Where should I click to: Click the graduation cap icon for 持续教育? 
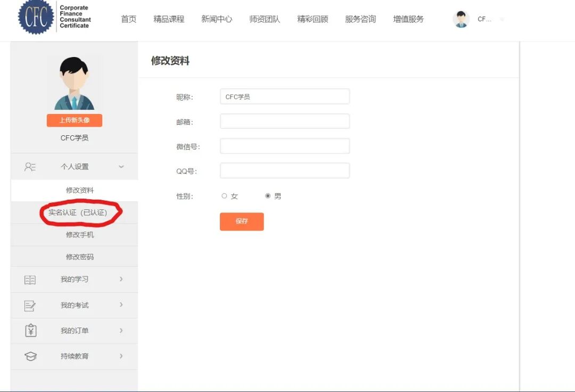pyautogui.click(x=30, y=356)
